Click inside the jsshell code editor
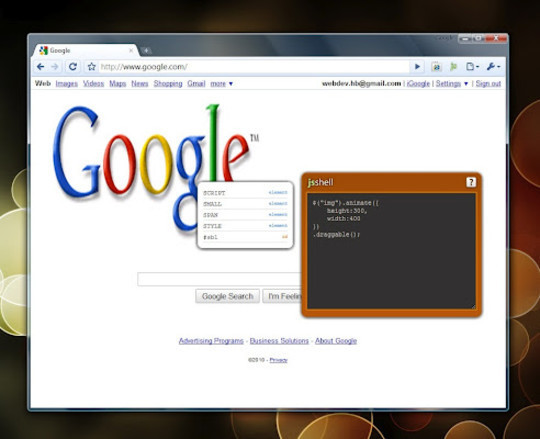 [391, 251]
